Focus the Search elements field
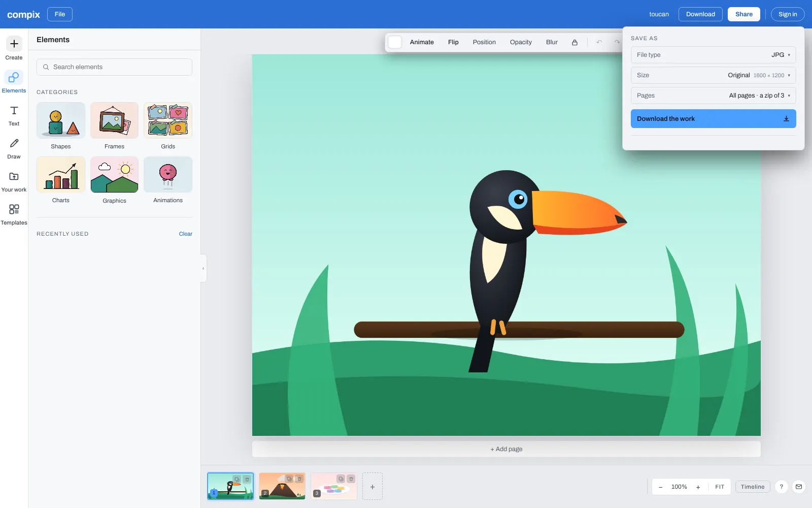The height and width of the screenshot is (508, 812). (114, 67)
